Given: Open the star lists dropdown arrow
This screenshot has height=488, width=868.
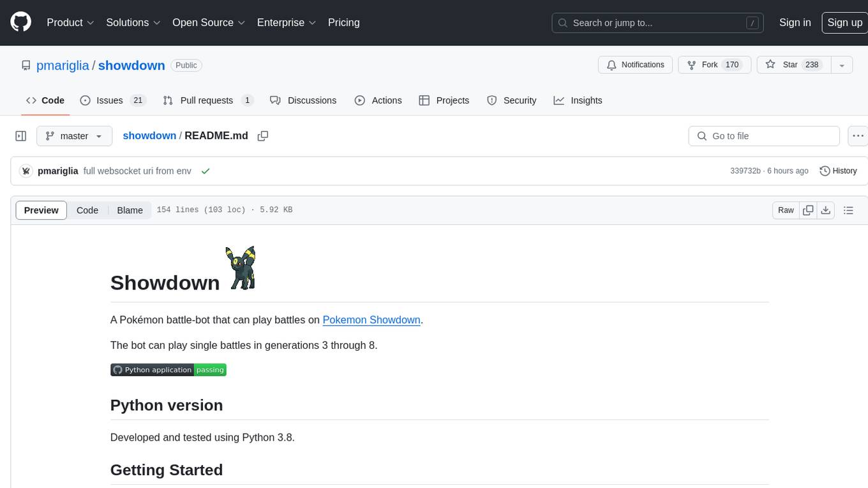Looking at the screenshot, I should coord(842,65).
